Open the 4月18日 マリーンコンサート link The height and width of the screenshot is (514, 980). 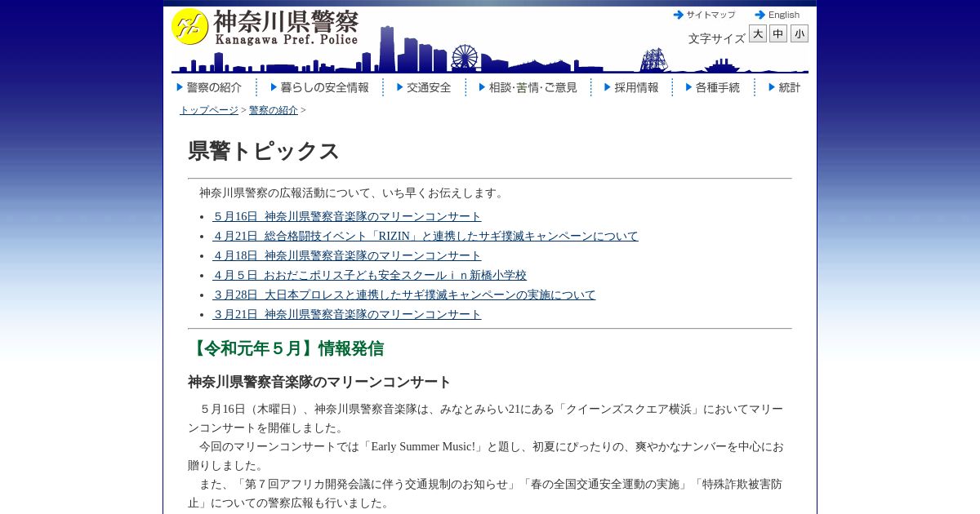[x=347, y=255]
